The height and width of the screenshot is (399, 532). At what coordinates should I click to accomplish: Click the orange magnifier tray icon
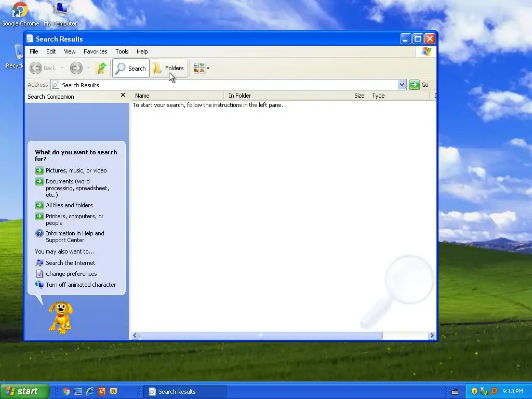pyautogui.click(x=494, y=391)
